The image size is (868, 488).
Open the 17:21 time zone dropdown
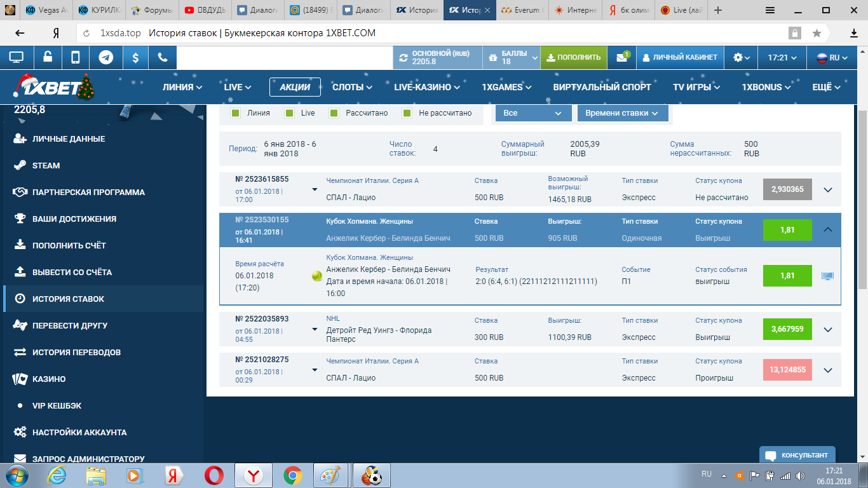pos(782,58)
